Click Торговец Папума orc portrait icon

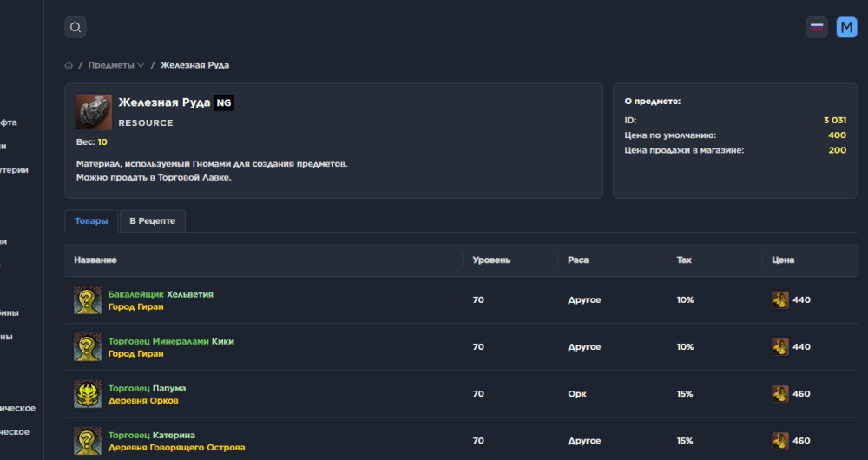[x=88, y=394]
